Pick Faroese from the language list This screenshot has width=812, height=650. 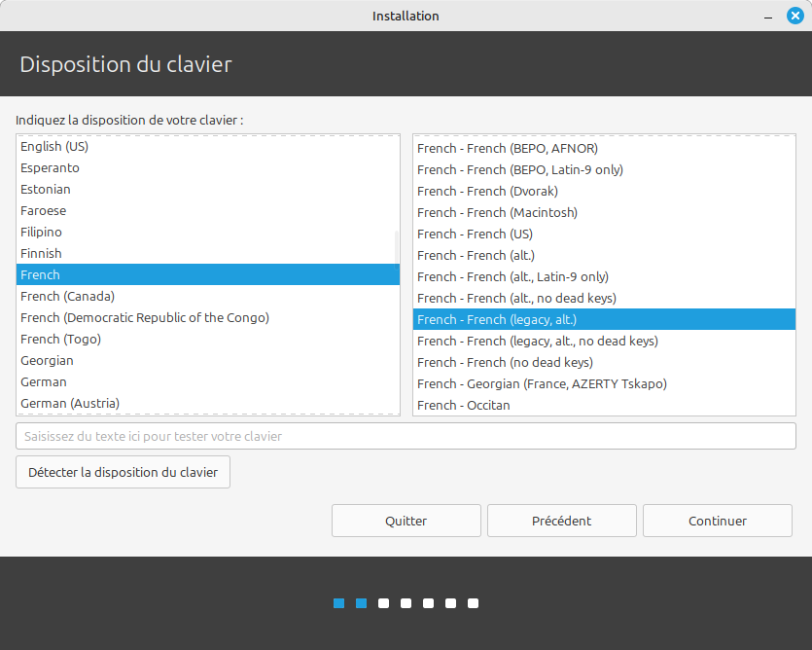point(208,211)
